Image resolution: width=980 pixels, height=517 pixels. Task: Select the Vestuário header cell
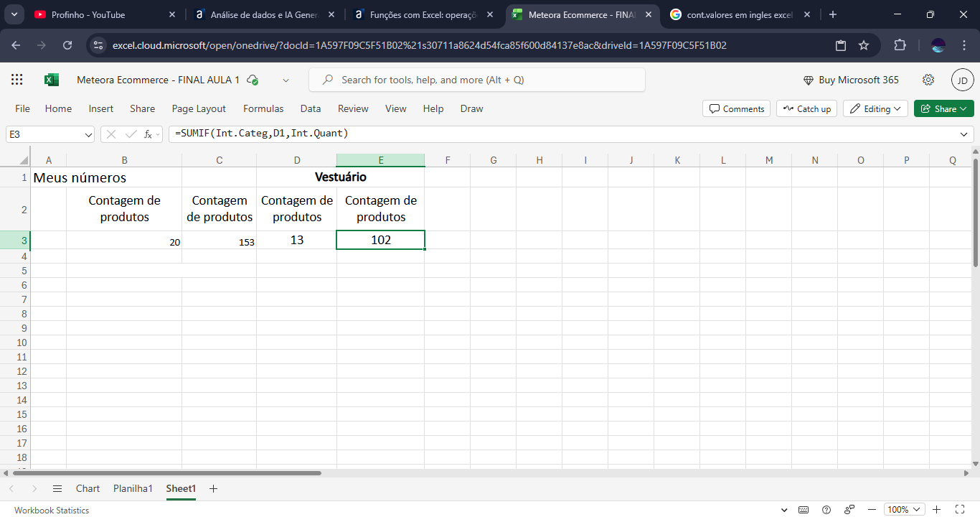pyautogui.click(x=341, y=177)
